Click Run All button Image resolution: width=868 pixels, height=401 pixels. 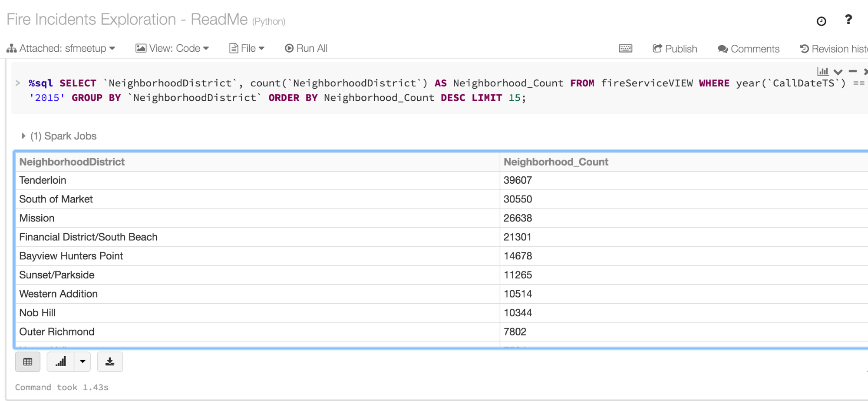(x=306, y=48)
